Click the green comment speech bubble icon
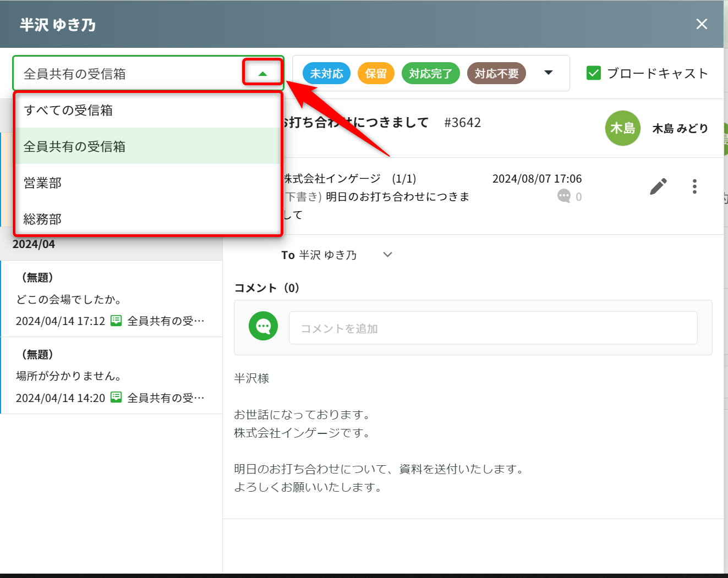Screen dimensions: 728x578 [x=263, y=326]
